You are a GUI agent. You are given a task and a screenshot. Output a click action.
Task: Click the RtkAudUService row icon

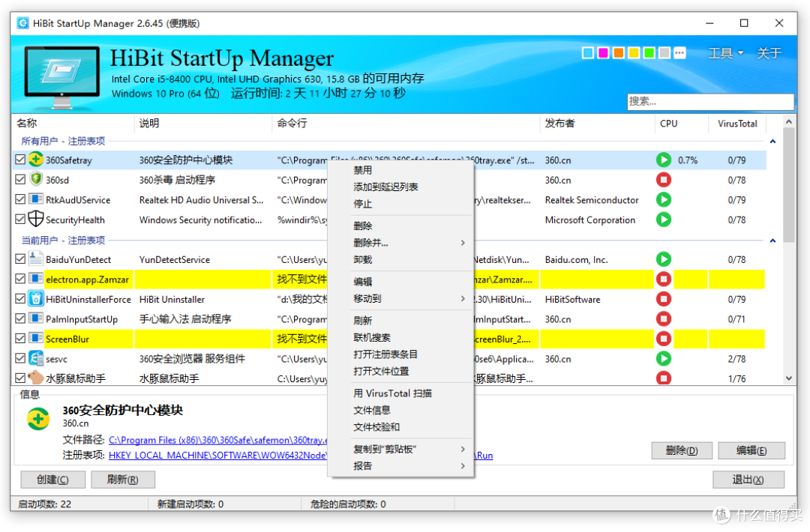pyautogui.click(x=36, y=199)
